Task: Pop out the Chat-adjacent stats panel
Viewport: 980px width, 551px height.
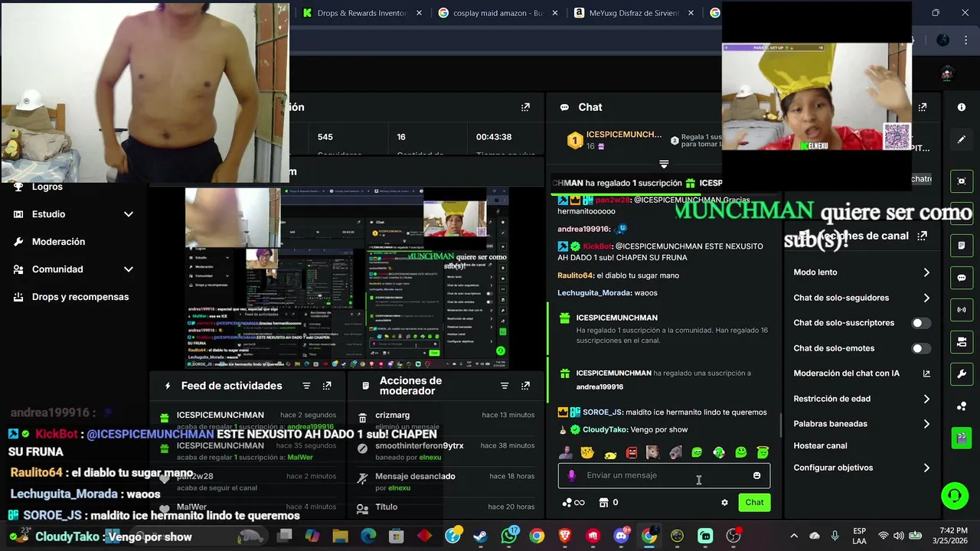Action: [525, 107]
